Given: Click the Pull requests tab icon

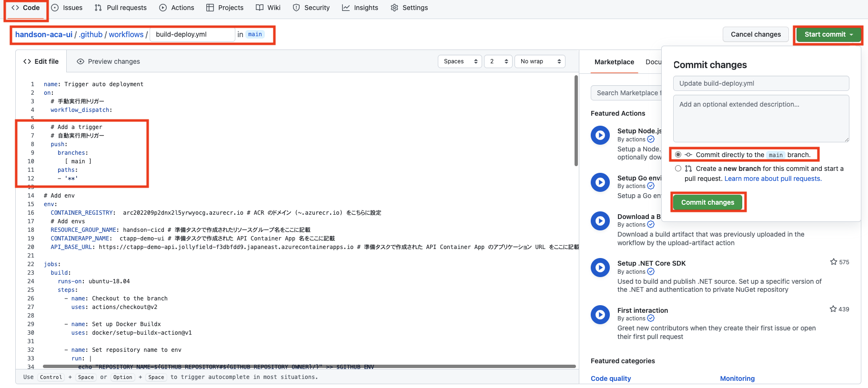Looking at the screenshot, I should (x=98, y=8).
